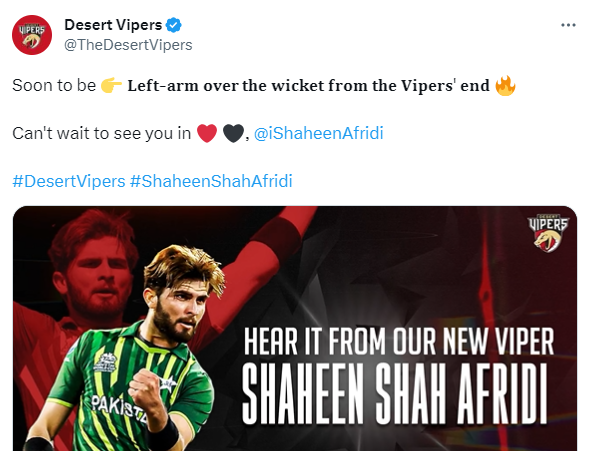Open the three-dot more options menu
The width and height of the screenshot is (590, 451).
(568, 25)
